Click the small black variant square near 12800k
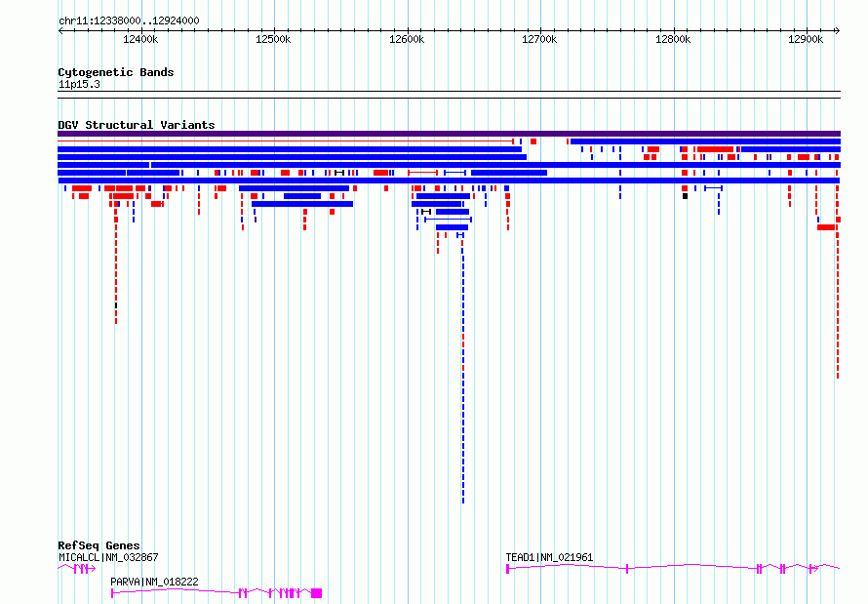 pos(685,196)
